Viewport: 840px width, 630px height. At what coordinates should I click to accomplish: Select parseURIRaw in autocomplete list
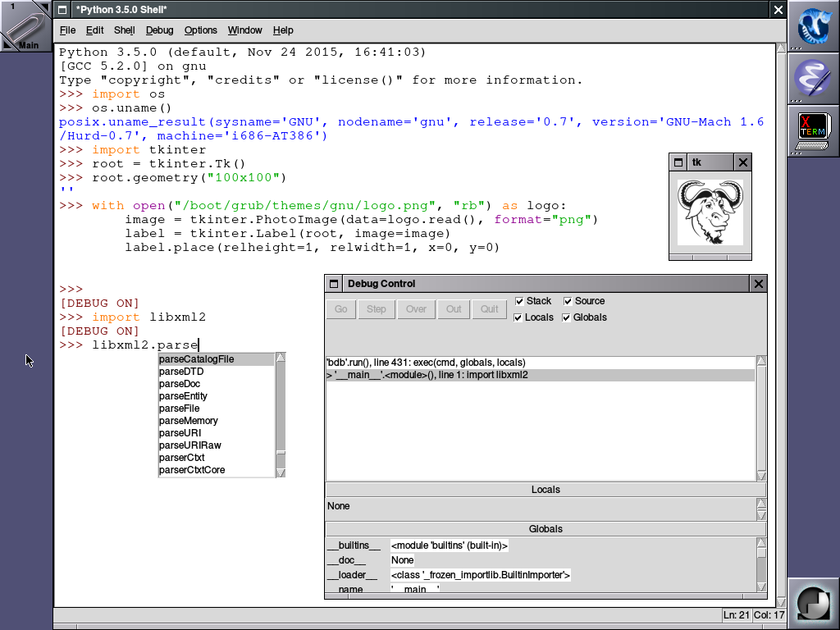click(x=216, y=445)
